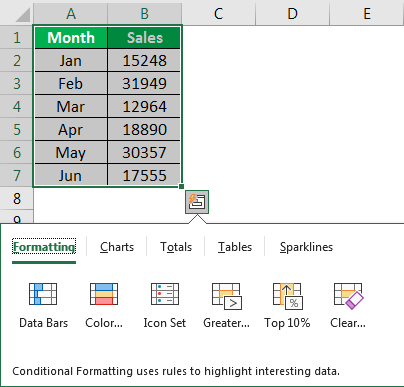Screen dimensions: 404x387
Task: Click empty cell C1
Action: [x=219, y=37]
